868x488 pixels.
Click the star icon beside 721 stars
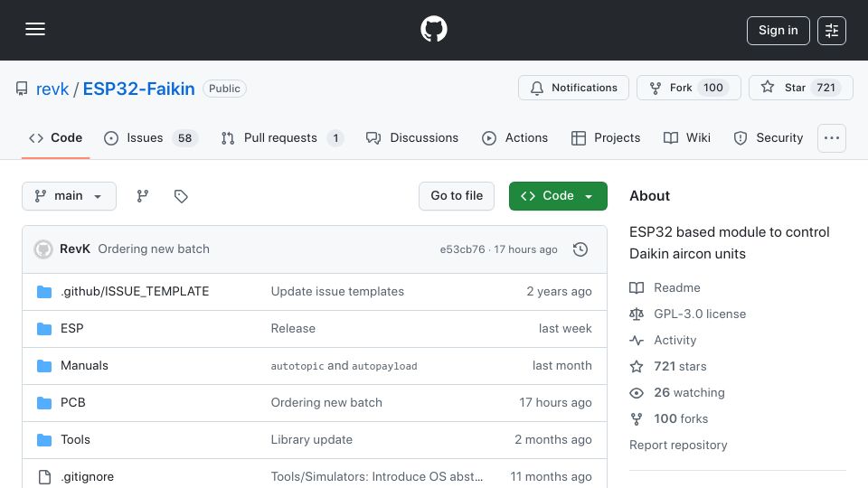click(x=637, y=366)
